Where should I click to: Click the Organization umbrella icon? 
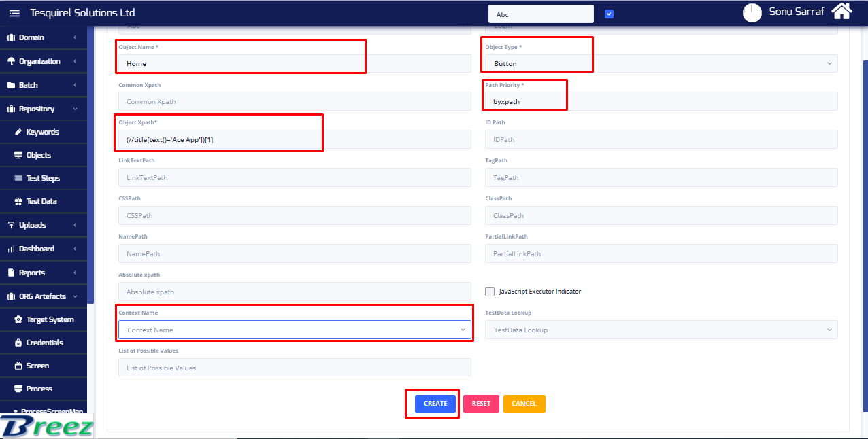click(11, 61)
